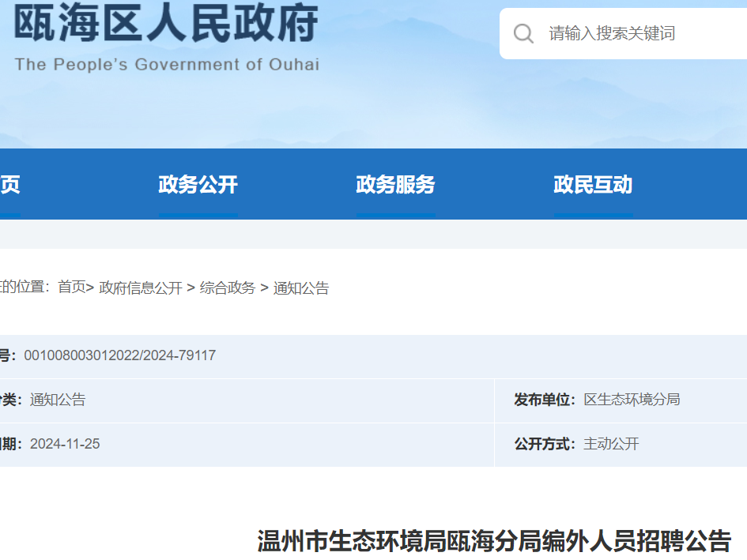The image size is (747, 560).
Task: Open the 政务服务 navigation menu
Action: (x=395, y=185)
